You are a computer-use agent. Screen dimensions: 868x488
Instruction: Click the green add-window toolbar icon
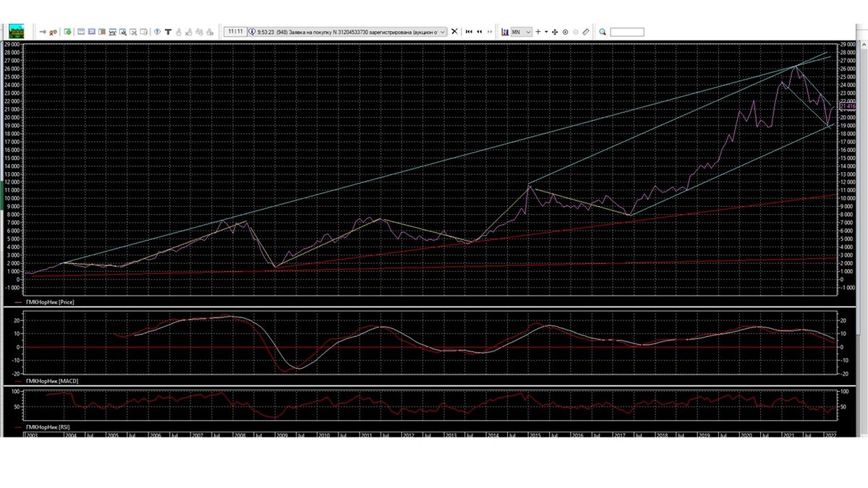point(67,32)
